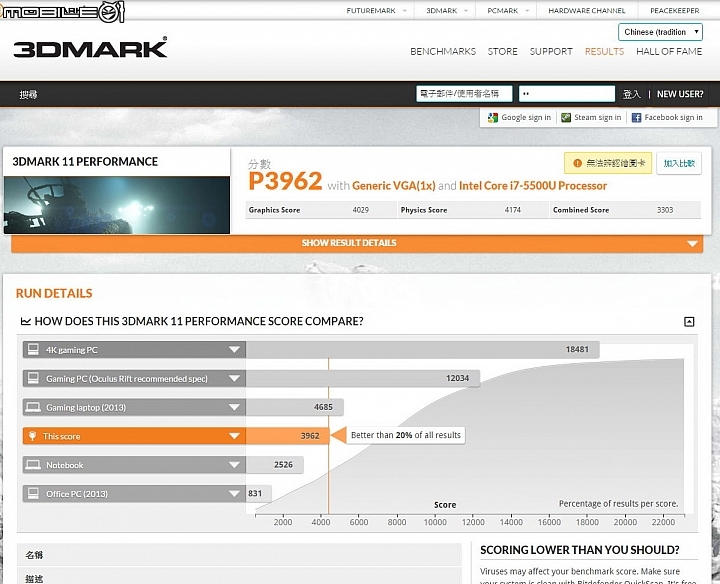Viewport: 720px width, 584px height.
Task: Open the Chinese (tradition) language dropdown
Action: pyautogui.click(x=660, y=32)
